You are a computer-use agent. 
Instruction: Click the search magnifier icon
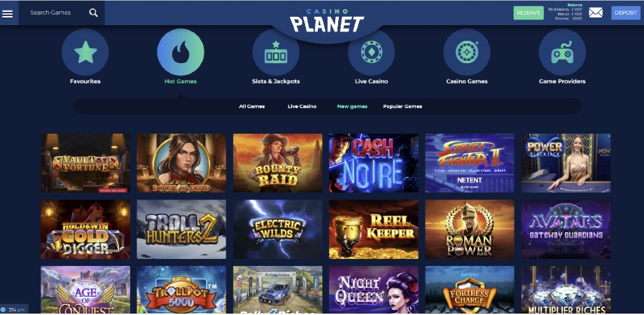pyautogui.click(x=94, y=13)
